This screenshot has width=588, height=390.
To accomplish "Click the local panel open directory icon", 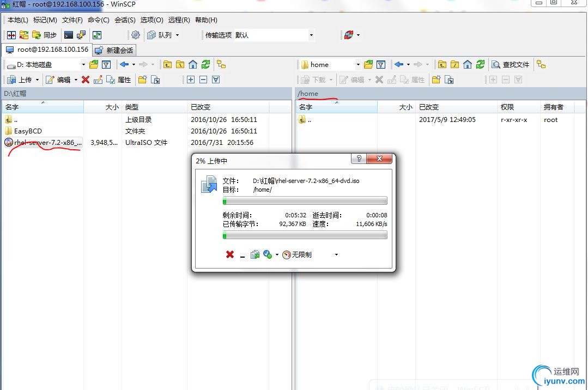I will click(x=94, y=64).
